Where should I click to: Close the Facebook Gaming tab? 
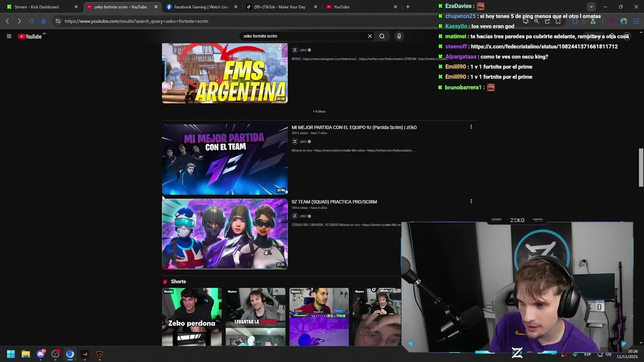[236, 7]
